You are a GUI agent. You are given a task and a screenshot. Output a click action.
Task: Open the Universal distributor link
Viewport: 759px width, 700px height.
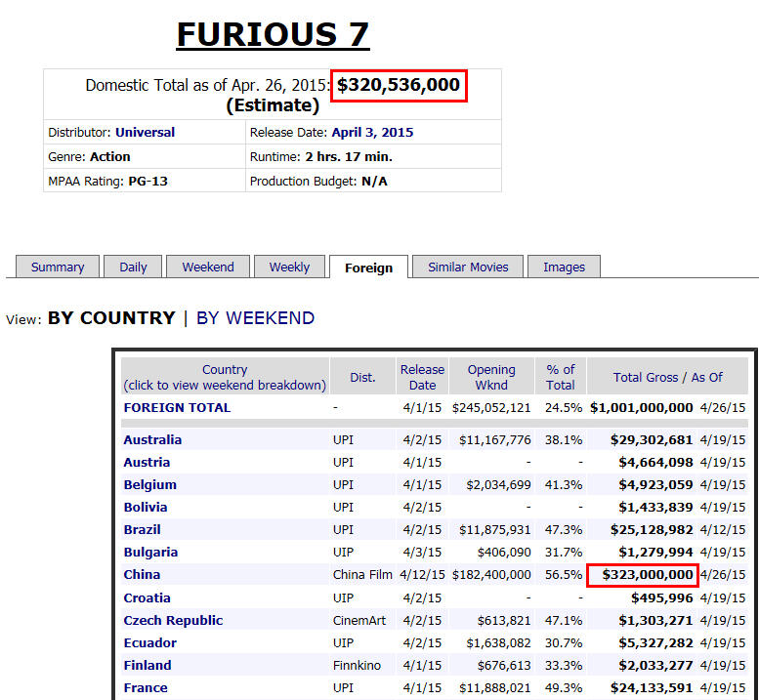point(145,132)
